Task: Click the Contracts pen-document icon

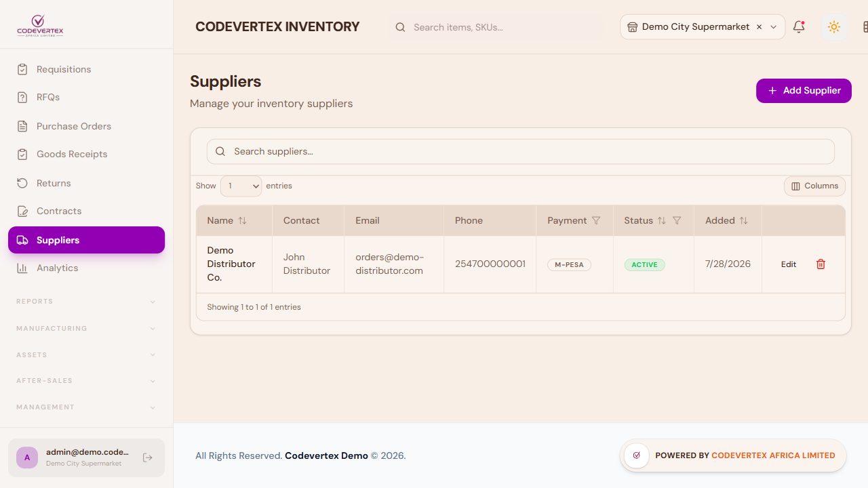Action: 22,211
